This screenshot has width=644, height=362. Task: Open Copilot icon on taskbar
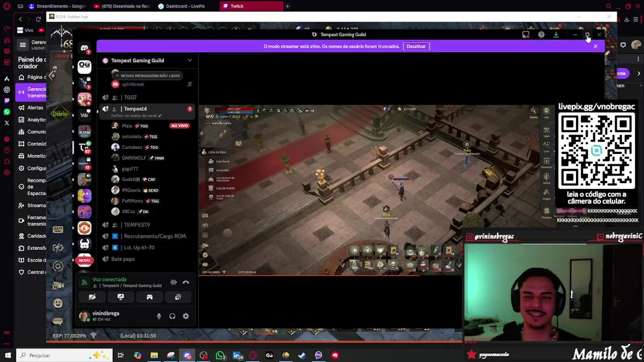coord(137,355)
